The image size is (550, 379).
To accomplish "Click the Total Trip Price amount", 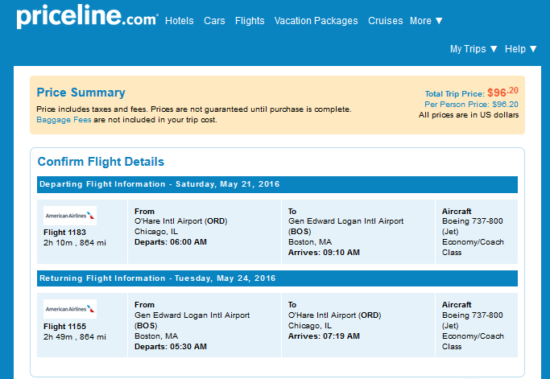I will coord(503,92).
